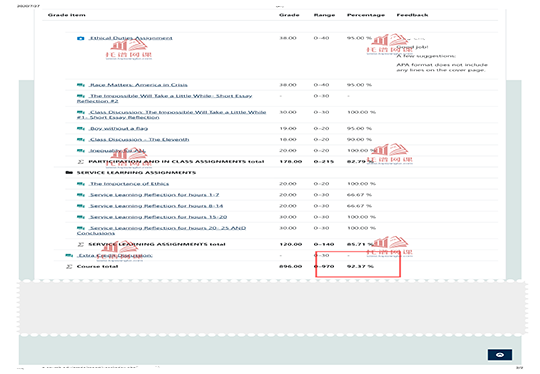
Task: Click the Grade column header
Action: (289, 15)
